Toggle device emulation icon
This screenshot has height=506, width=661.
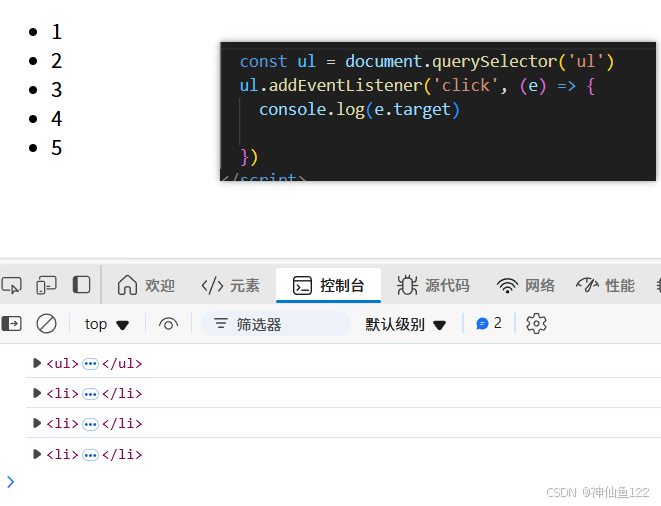coord(46,285)
